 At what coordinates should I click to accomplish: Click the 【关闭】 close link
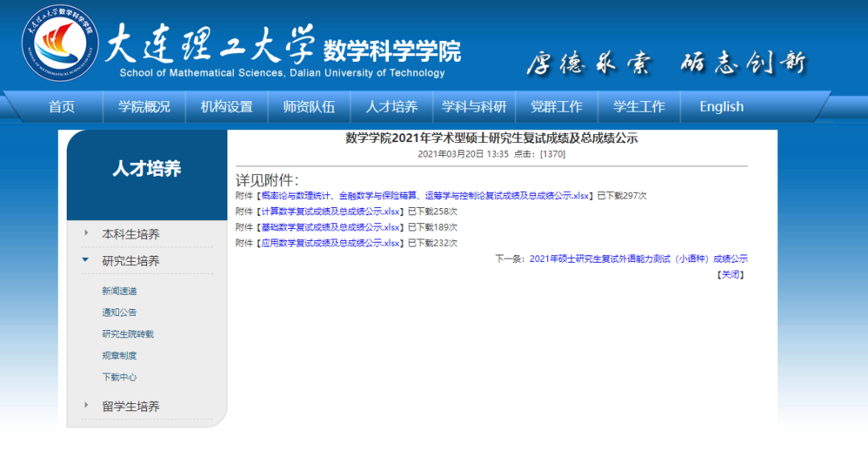(x=731, y=275)
